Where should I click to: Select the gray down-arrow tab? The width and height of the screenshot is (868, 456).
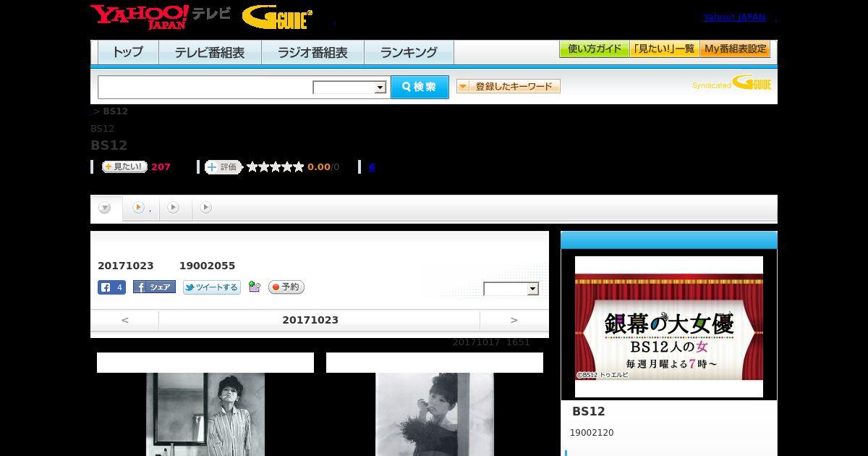(x=105, y=208)
